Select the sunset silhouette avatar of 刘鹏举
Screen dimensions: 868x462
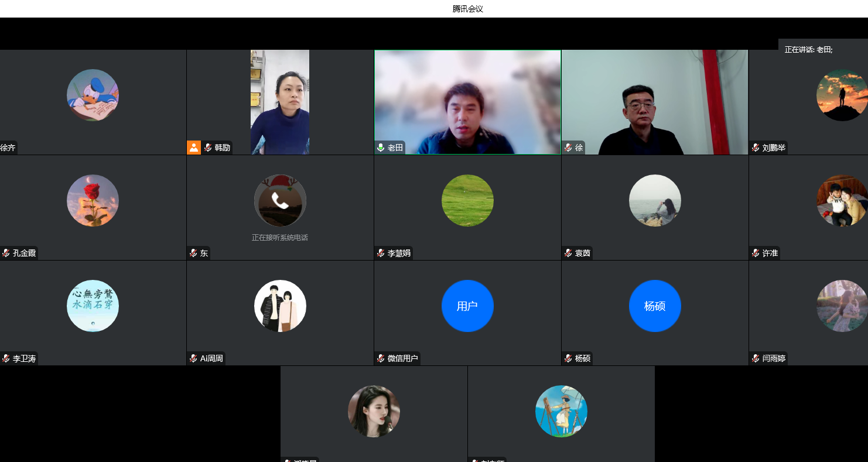(x=842, y=95)
